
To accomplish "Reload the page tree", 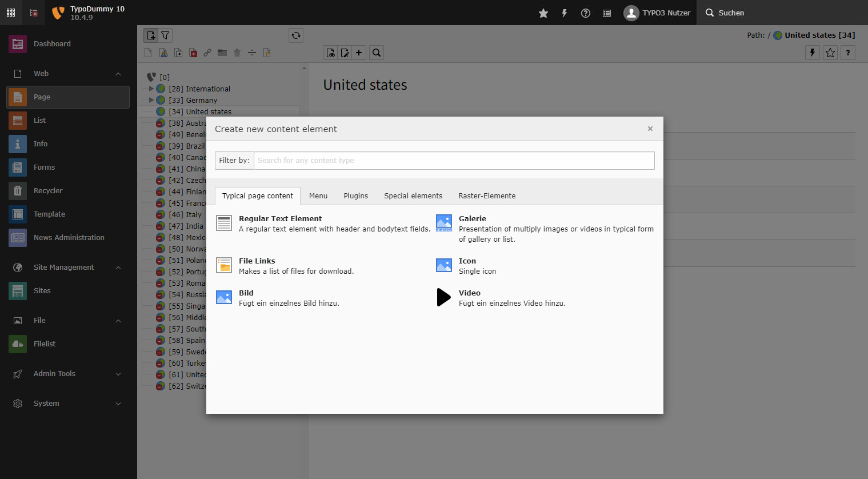I will (296, 35).
